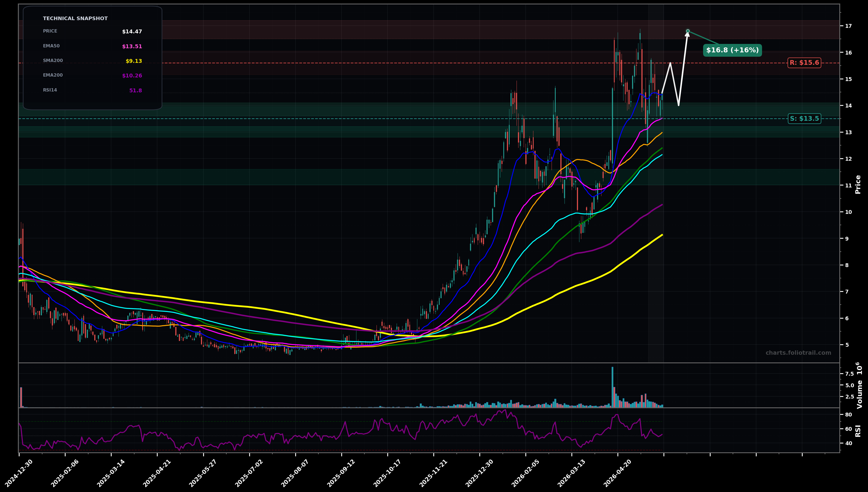Click the EMA50 label in the snapshot
Viewport: 868px width, 492px height.
[x=51, y=46]
